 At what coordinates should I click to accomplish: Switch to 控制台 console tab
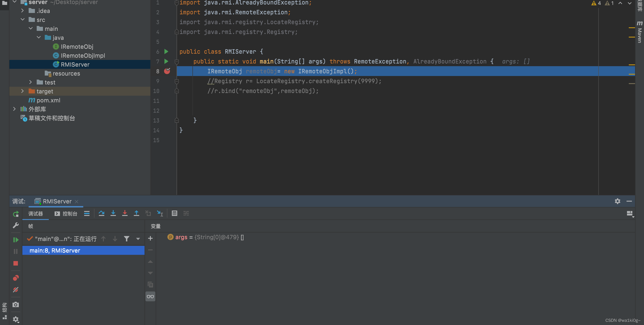[x=66, y=214]
